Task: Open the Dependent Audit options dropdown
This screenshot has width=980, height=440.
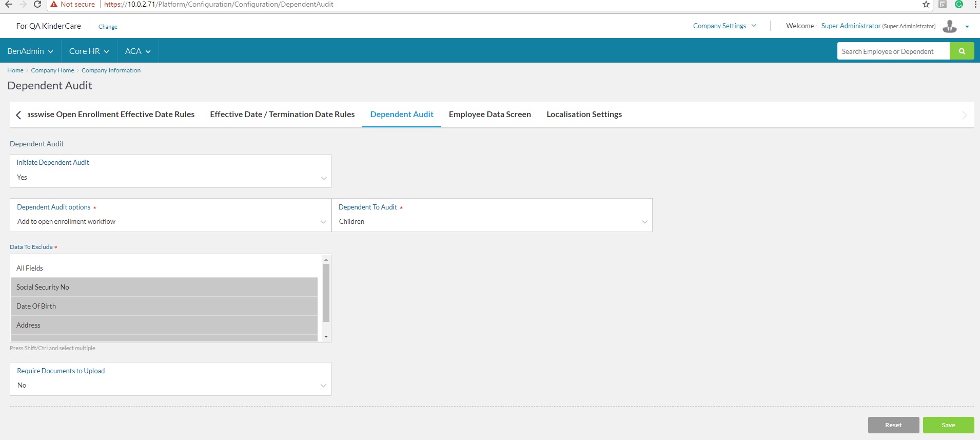Action: click(170, 221)
